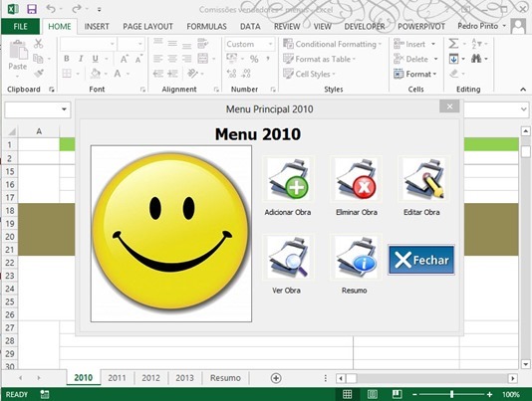
Task: Select Normal view in status bar
Action: 347,394
